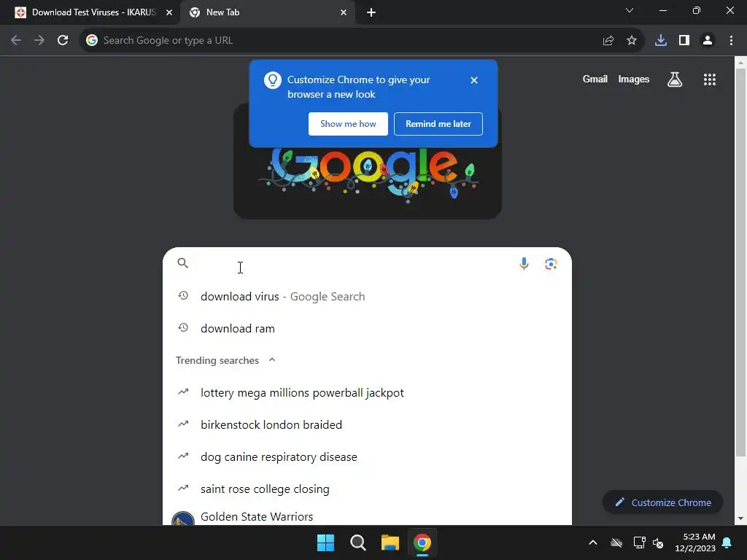Image resolution: width=747 pixels, height=560 pixels.
Task: Close the Download Test Viruses tab
Action: [169, 12]
